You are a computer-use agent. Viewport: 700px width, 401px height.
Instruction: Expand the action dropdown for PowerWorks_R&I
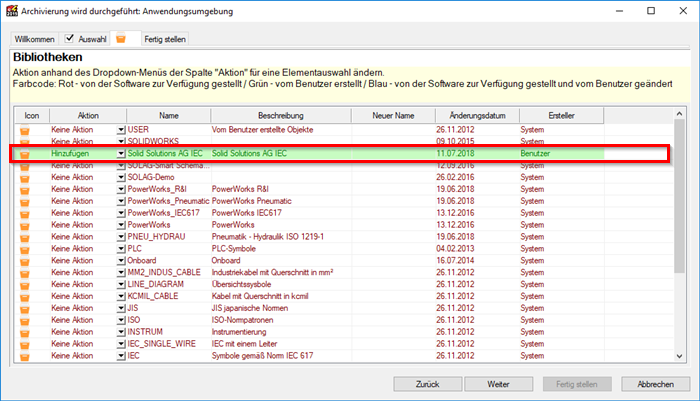[121, 187]
